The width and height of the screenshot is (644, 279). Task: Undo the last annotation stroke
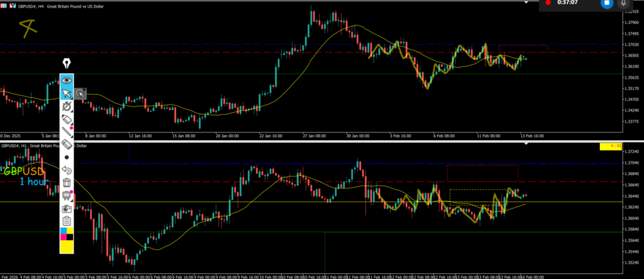click(x=66, y=170)
